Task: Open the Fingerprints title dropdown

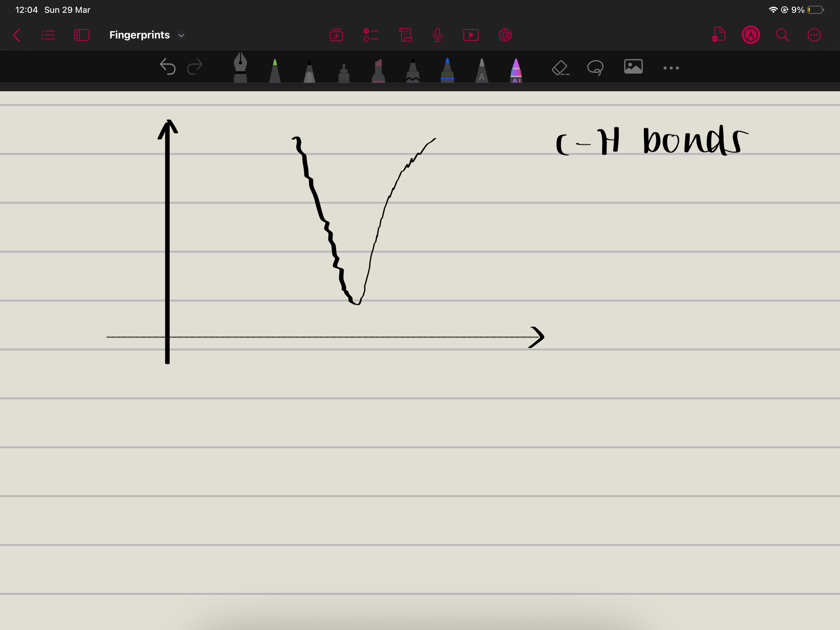Action: coord(181,35)
